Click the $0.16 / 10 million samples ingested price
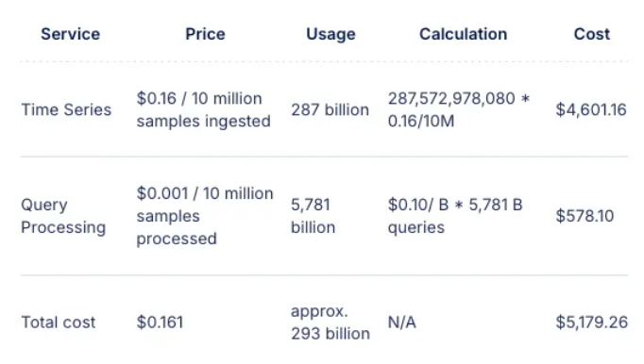 (x=203, y=109)
